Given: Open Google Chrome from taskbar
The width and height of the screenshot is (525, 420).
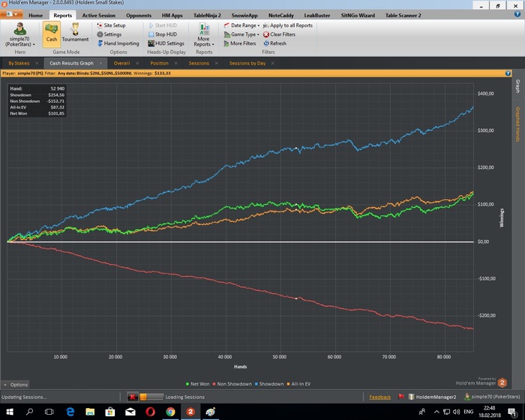Looking at the screenshot, I should pos(170,412).
